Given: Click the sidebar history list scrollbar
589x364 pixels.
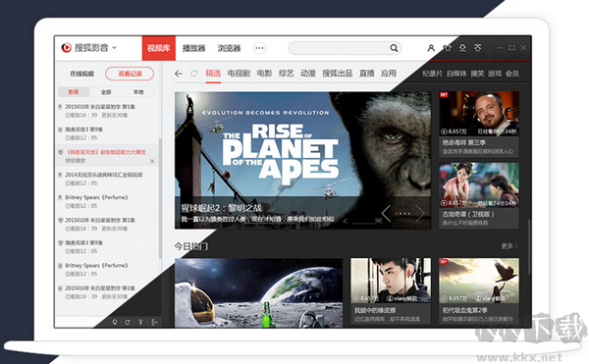Looking at the screenshot, I should [x=160, y=199].
